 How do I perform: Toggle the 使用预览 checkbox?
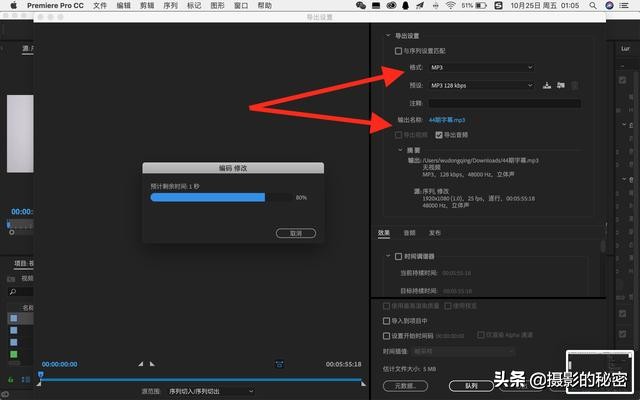tap(448, 306)
